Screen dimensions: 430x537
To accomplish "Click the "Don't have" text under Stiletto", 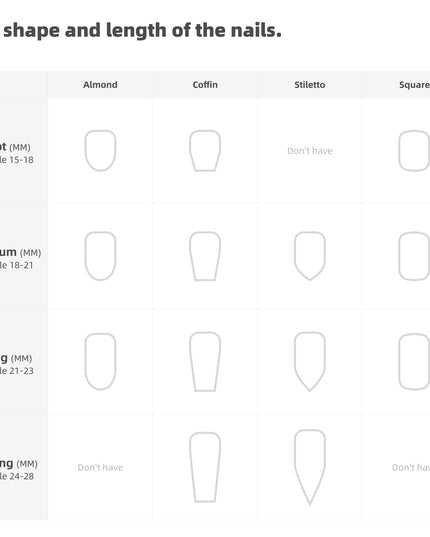I will point(310,151).
